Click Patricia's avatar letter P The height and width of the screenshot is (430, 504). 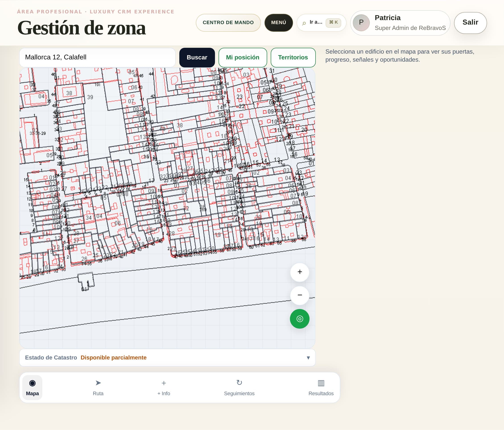[361, 22]
